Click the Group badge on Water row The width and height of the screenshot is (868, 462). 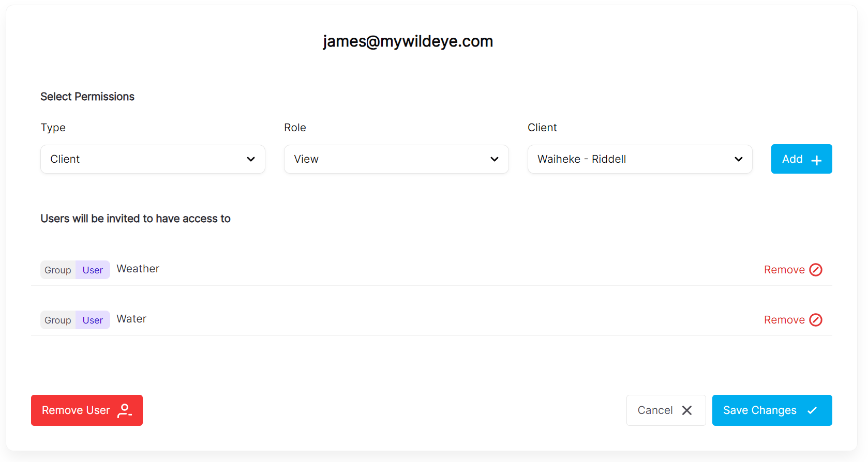58,320
